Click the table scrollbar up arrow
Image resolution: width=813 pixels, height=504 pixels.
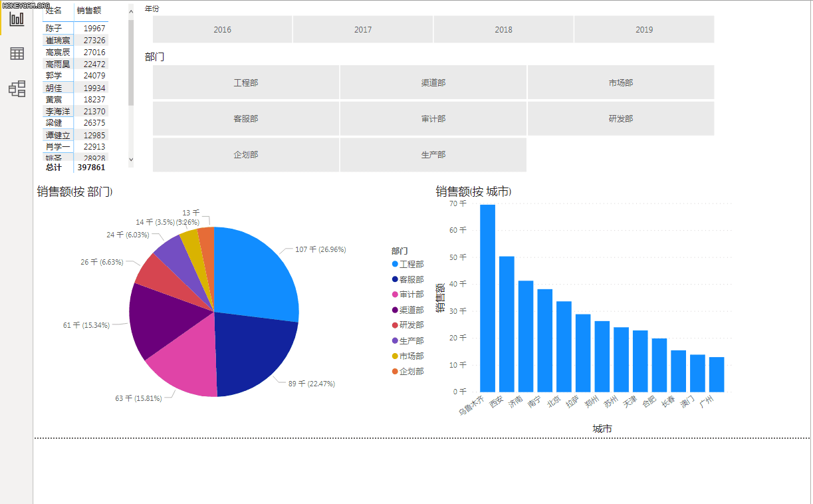click(x=131, y=12)
